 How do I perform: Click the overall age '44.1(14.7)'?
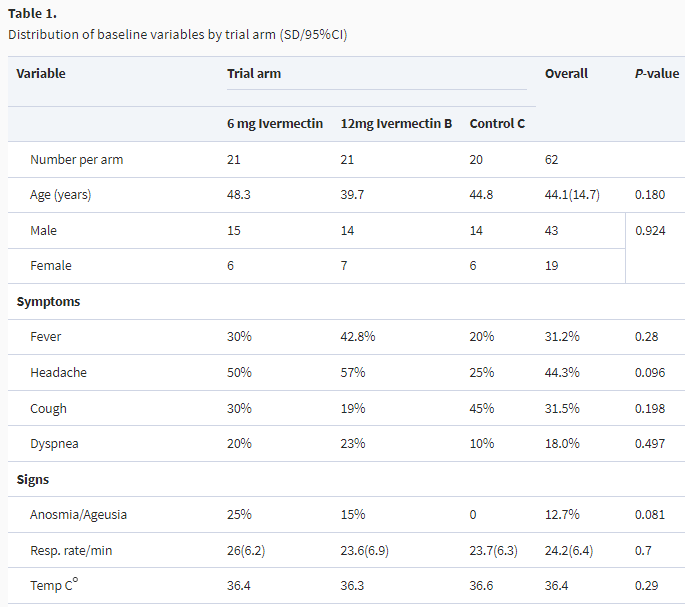pos(572,195)
